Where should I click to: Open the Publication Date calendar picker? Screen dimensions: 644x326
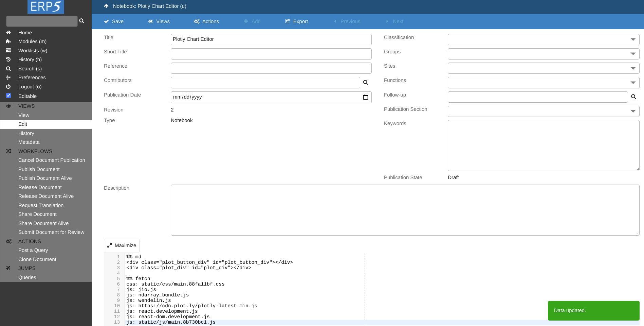click(x=366, y=97)
